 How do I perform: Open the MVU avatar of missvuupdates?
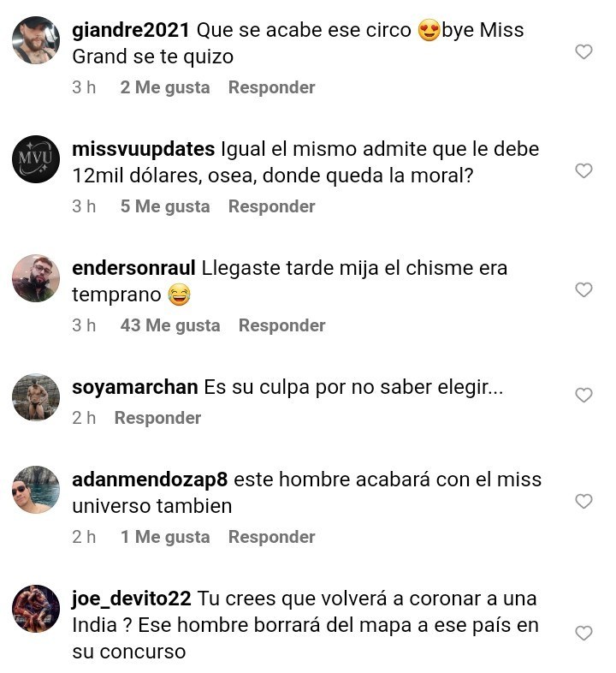(36, 158)
